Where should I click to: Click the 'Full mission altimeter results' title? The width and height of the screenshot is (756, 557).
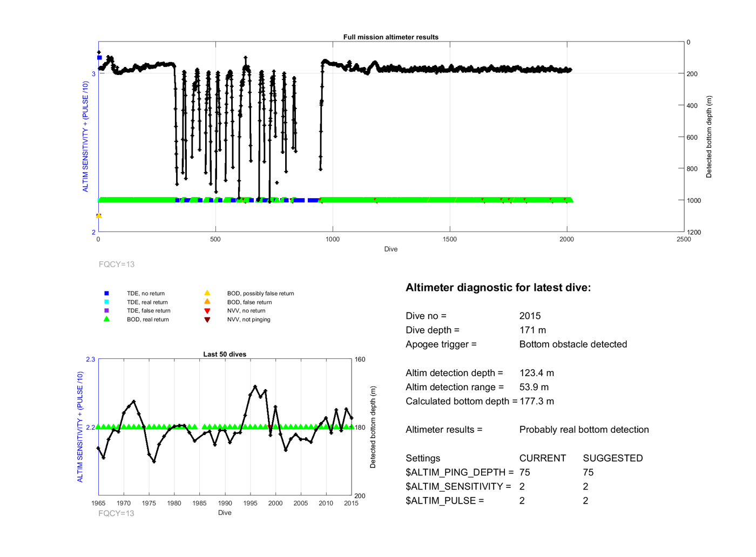pos(390,37)
